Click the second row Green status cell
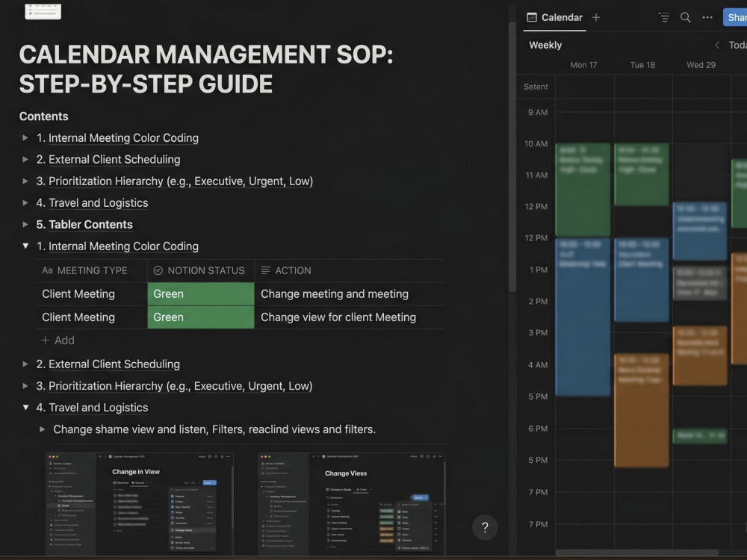This screenshot has width=747, height=560. coord(200,317)
